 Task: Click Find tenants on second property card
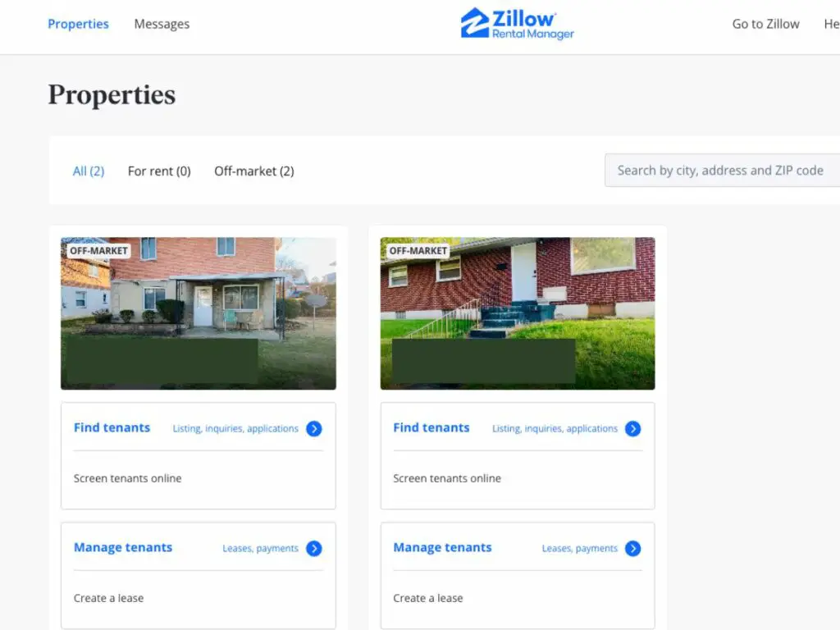point(431,427)
